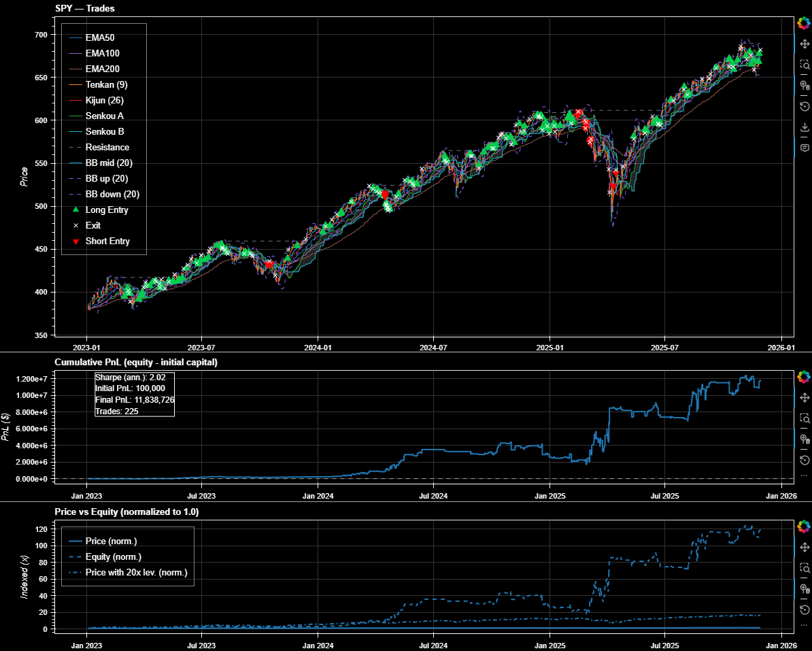Click the Bokeh logo beside the bottom panel
The height and width of the screenshot is (651, 812).
point(803,527)
